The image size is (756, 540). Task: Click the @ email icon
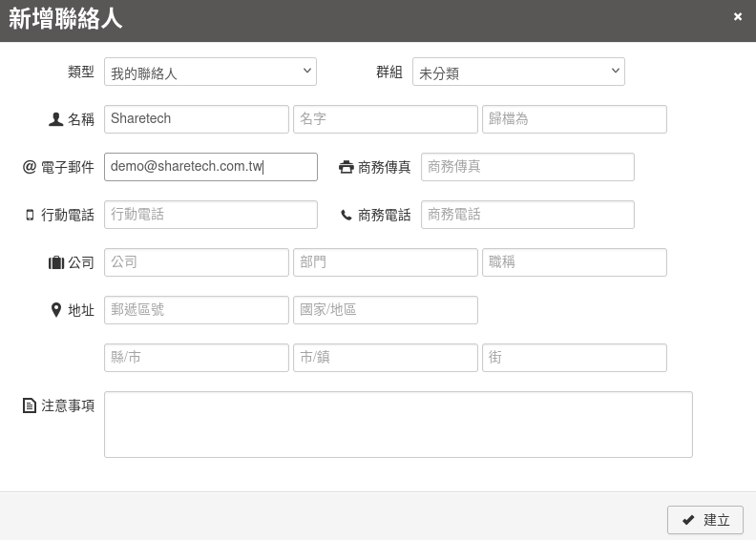tap(30, 167)
